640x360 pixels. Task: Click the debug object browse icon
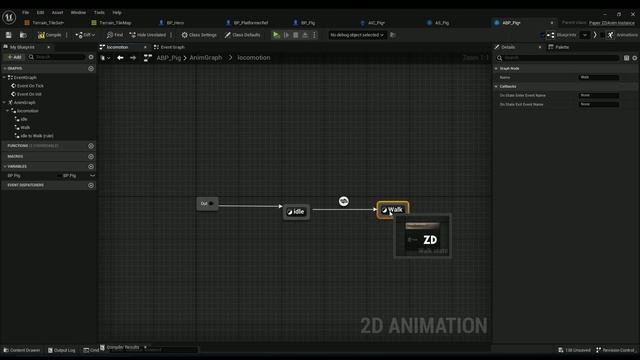[393, 35]
